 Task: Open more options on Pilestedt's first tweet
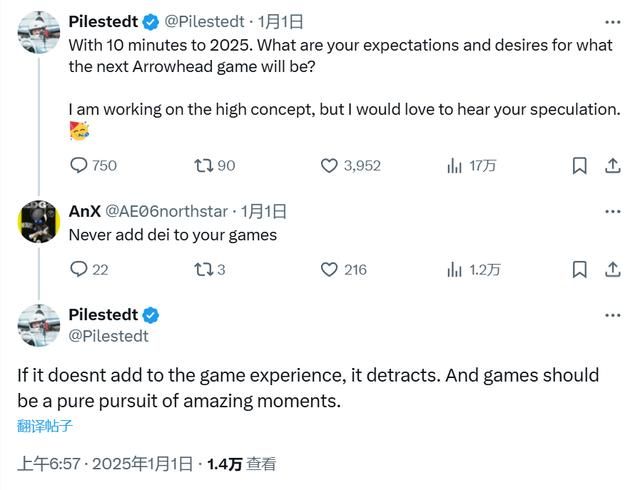click(612, 21)
